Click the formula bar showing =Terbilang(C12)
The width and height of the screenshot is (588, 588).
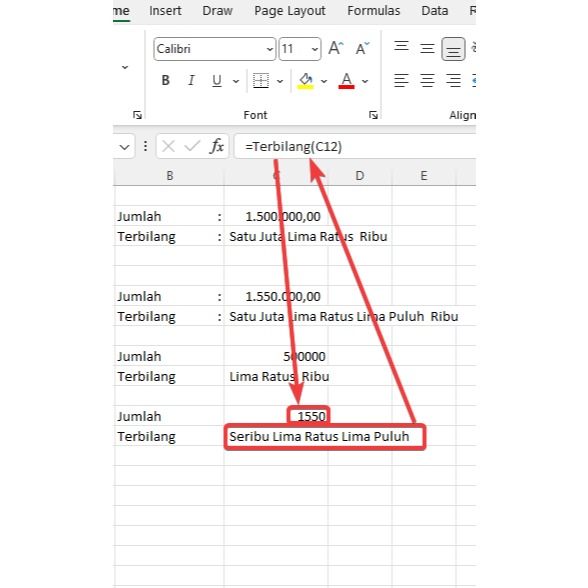coord(355,146)
